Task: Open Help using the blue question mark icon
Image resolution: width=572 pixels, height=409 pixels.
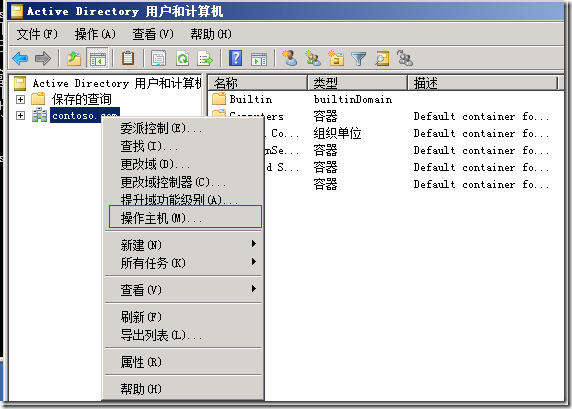Action: 235,58
